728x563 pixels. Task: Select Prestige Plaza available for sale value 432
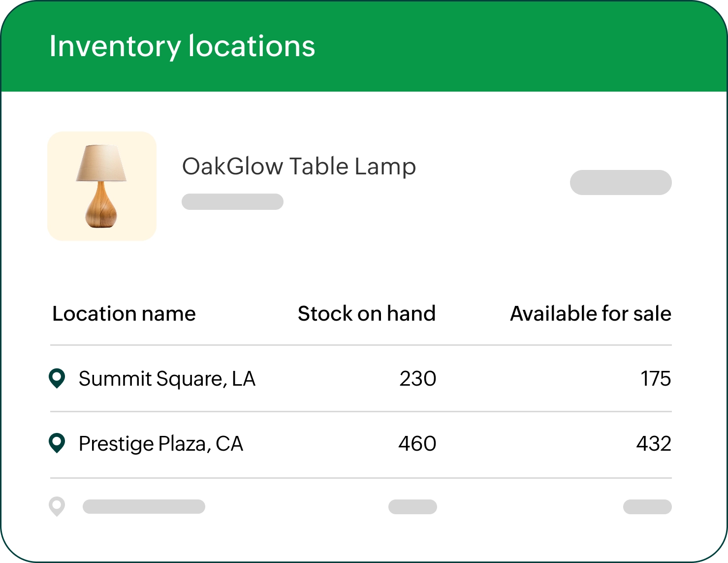coord(654,444)
